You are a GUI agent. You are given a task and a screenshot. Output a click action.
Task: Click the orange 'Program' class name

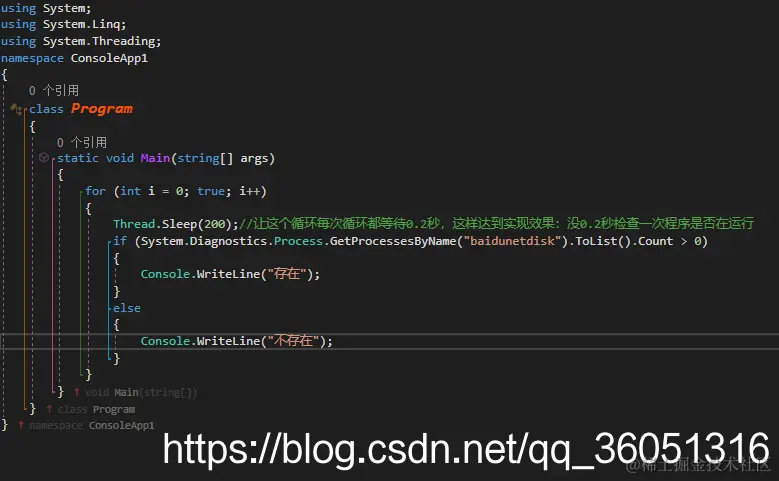click(102, 108)
